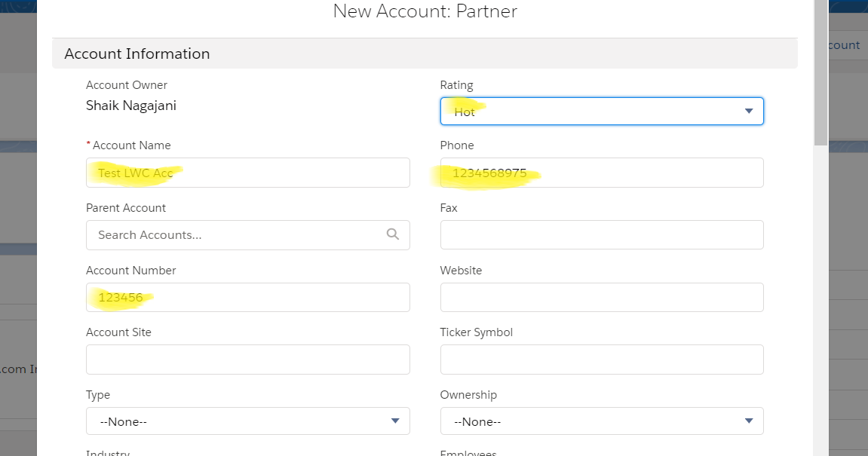Screen dimensions: 868x456
Task: Click the search magnifier in Parent Account
Action: click(x=392, y=234)
